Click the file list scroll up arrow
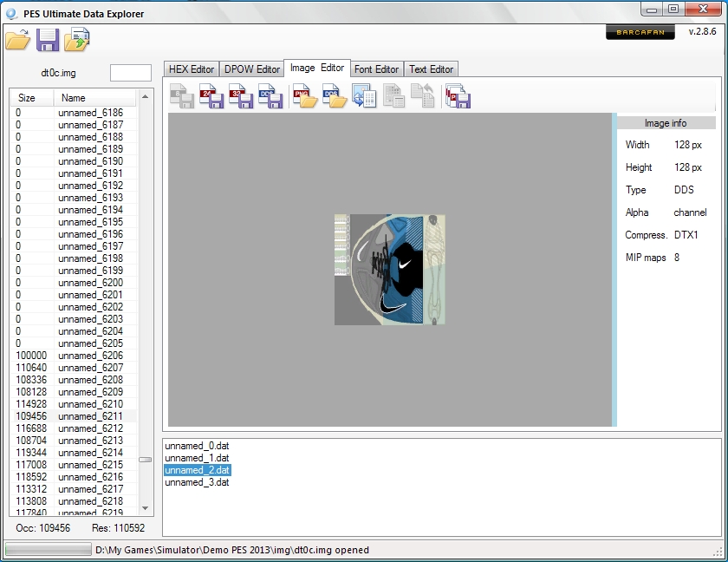 145,96
